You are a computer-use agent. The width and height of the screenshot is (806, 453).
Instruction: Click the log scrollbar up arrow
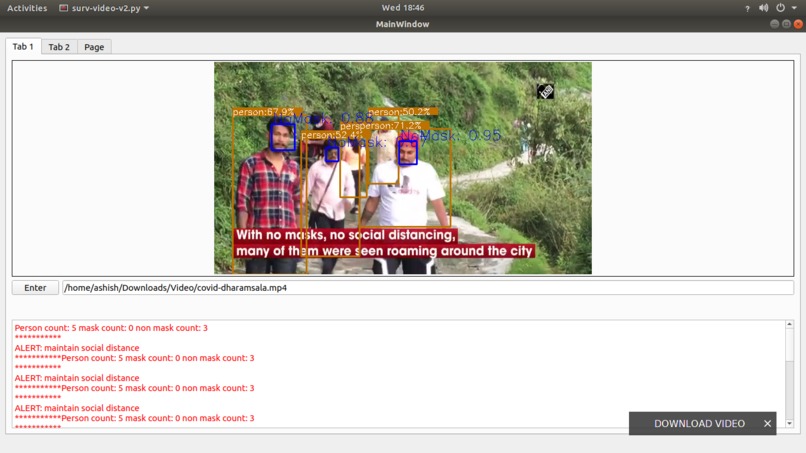tap(790, 324)
